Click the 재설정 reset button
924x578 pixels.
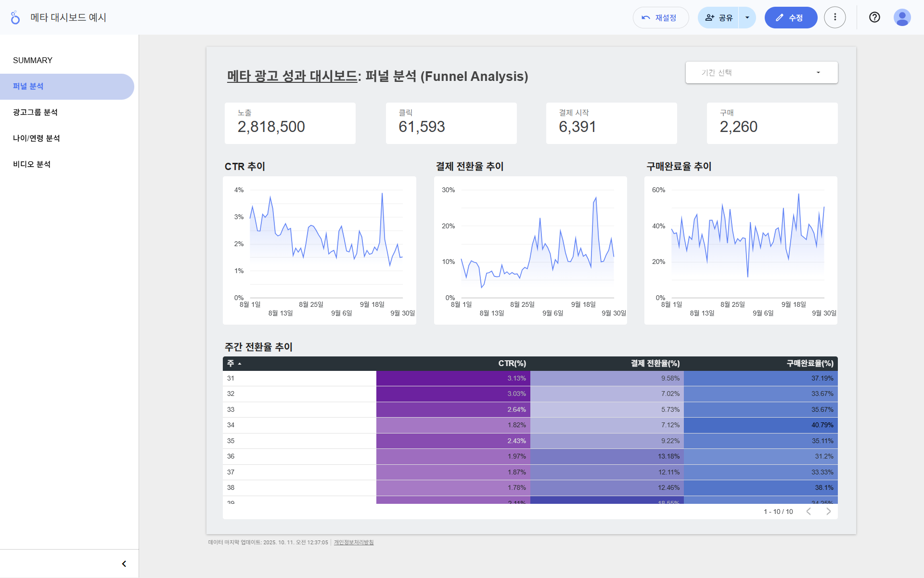[x=660, y=18]
